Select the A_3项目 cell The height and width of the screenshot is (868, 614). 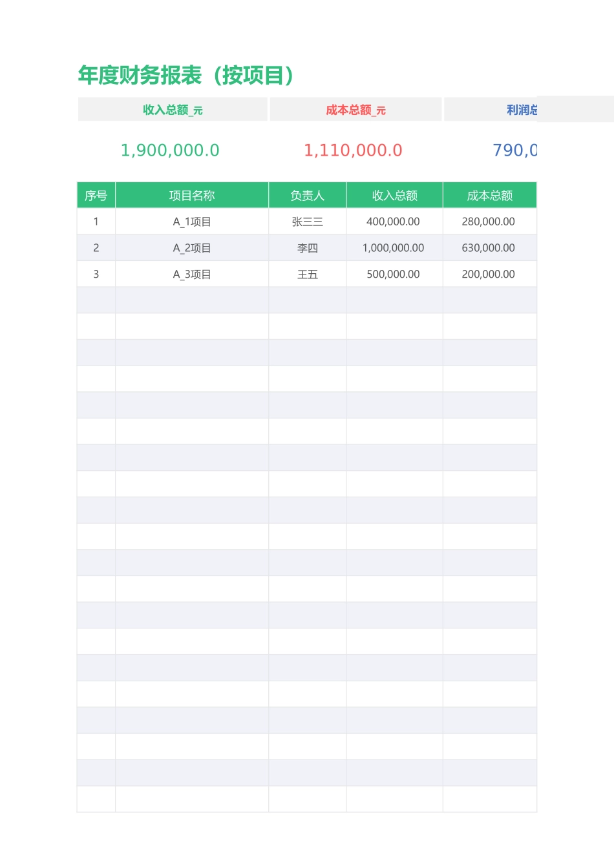(192, 274)
